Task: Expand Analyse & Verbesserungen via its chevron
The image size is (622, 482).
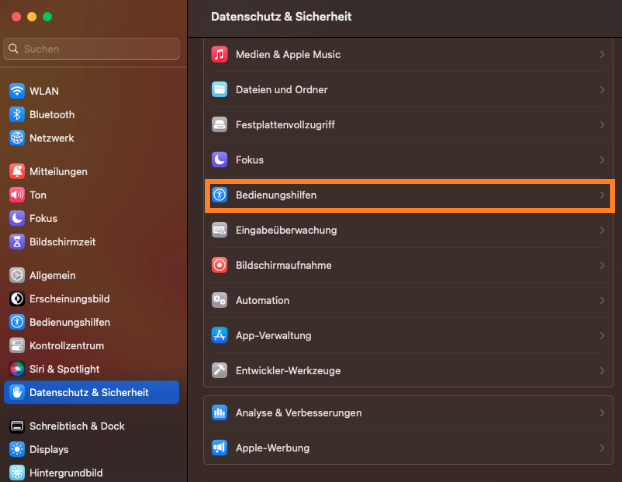Action: (x=602, y=413)
